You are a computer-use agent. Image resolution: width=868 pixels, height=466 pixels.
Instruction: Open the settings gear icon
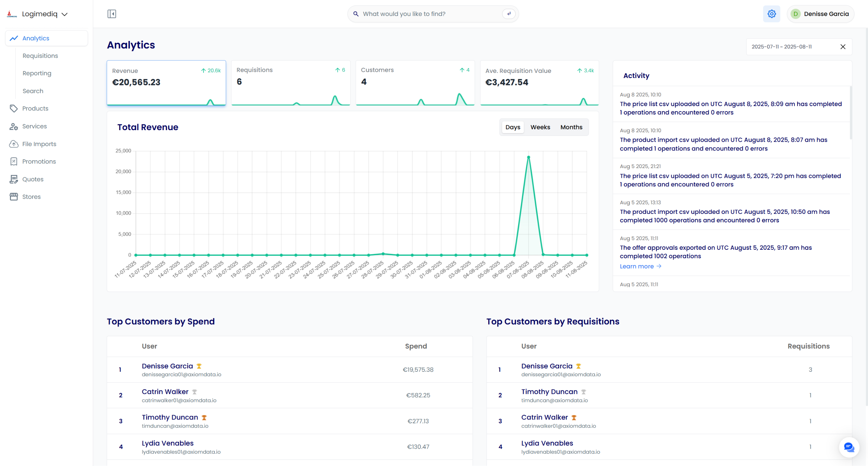[771, 14]
